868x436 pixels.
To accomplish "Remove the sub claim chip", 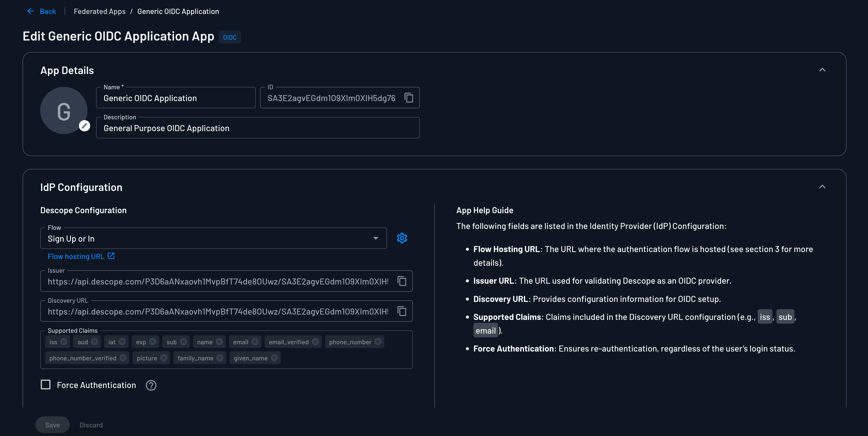I will 183,342.
